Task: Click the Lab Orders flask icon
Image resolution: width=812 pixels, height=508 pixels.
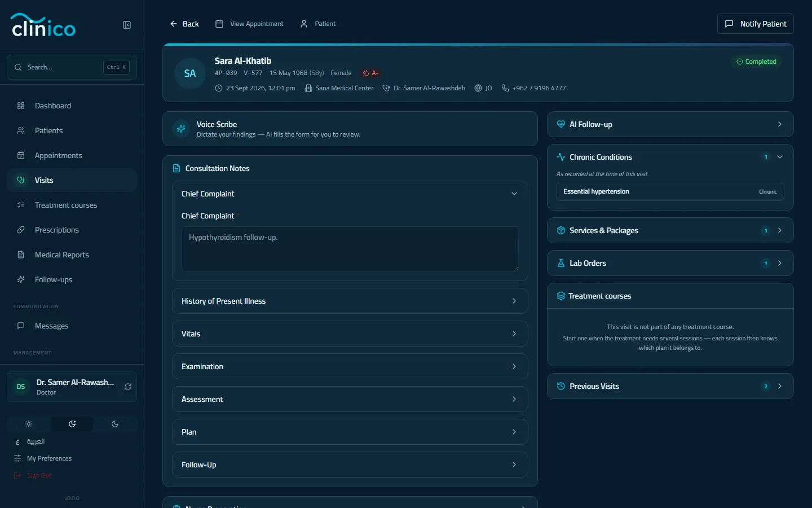Action: coord(561,263)
